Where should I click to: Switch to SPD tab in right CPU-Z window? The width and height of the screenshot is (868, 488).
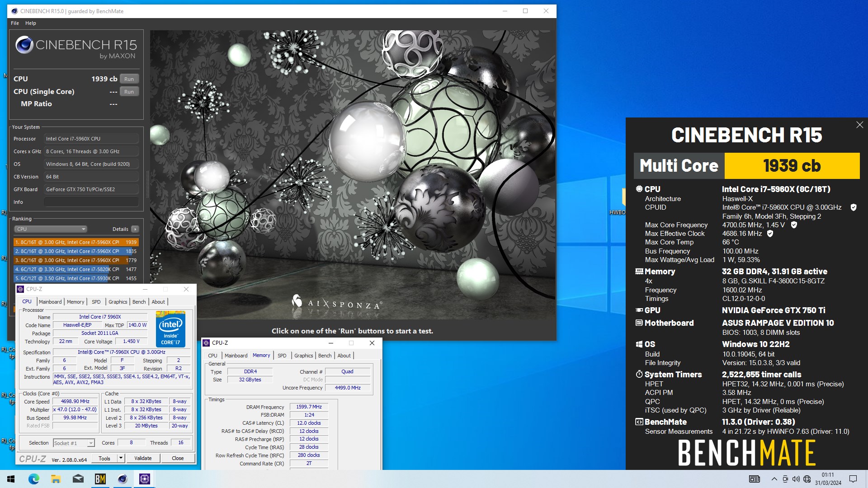282,356
